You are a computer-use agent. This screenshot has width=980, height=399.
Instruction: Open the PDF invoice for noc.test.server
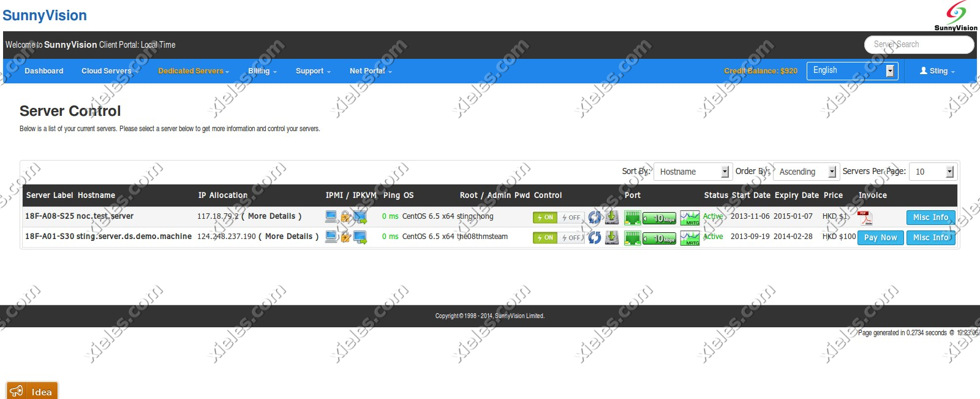coord(864,218)
